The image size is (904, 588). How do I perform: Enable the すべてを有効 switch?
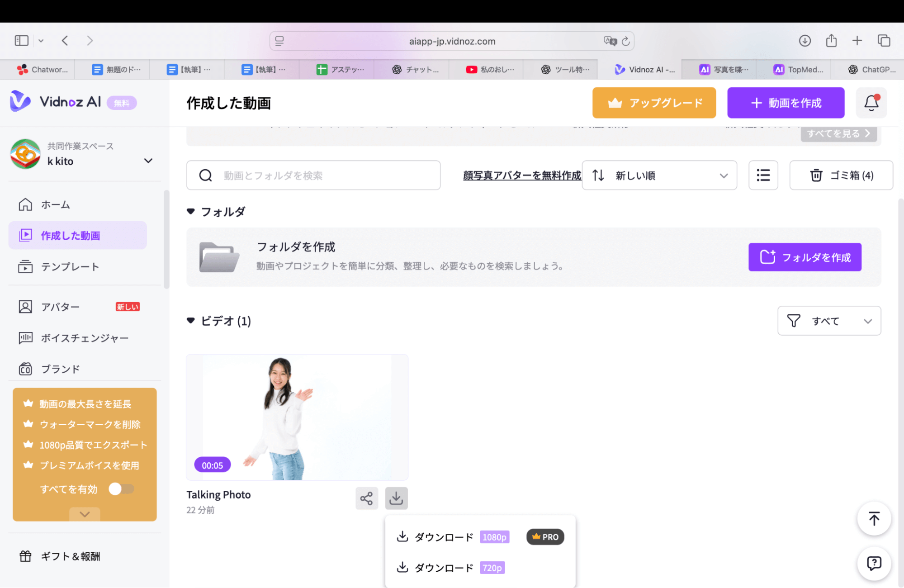coord(121,489)
